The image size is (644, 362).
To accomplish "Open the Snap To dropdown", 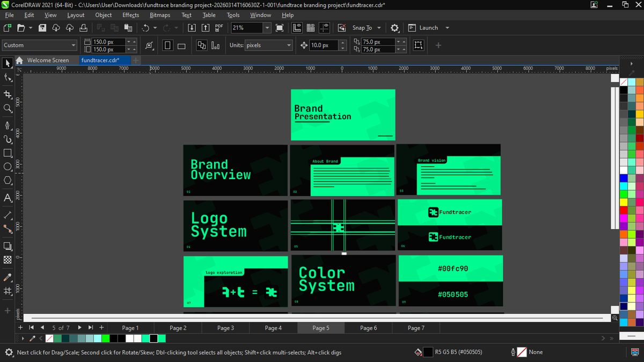I will click(379, 28).
